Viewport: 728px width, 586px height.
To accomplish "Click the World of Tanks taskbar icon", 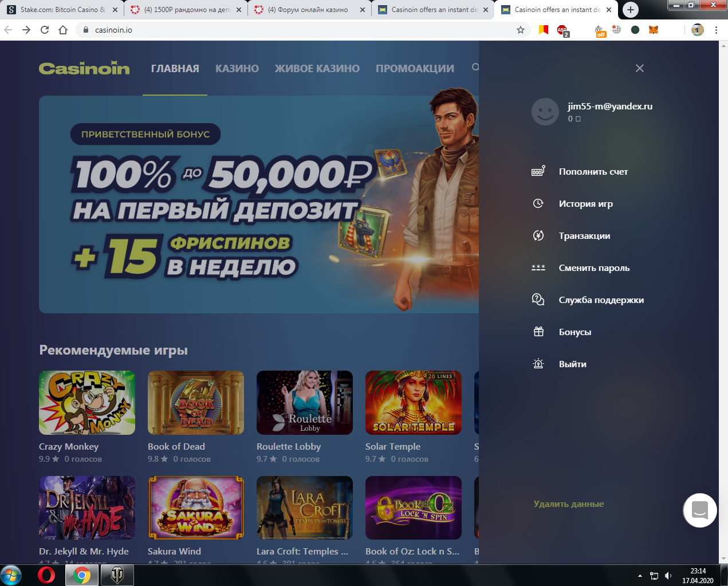I will [x=117, y=575].
